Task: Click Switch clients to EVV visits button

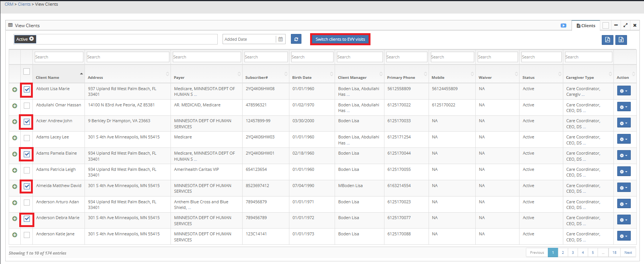Action: pyautogui.click(x=340, y=39)
